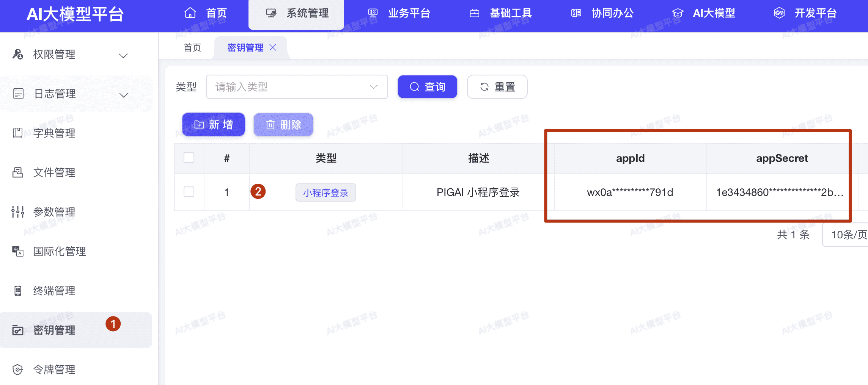Toggle the header select-all checkbox

click(189, 157)
